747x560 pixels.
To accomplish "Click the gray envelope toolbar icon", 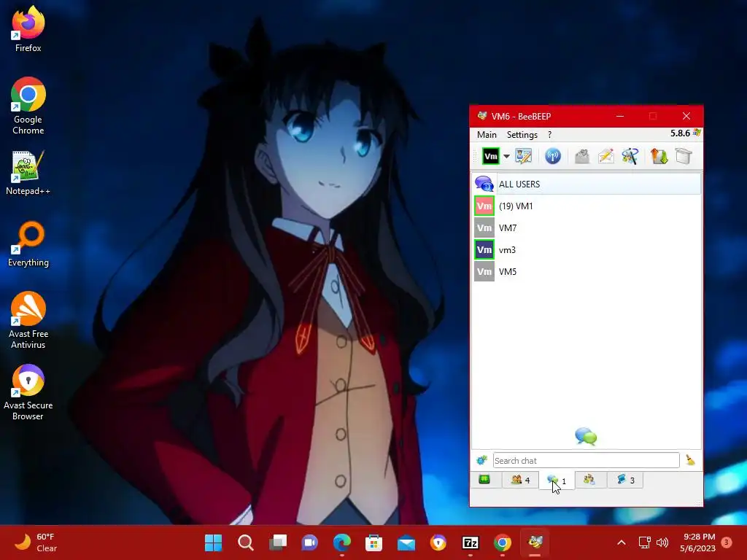I will pos(582,156).
